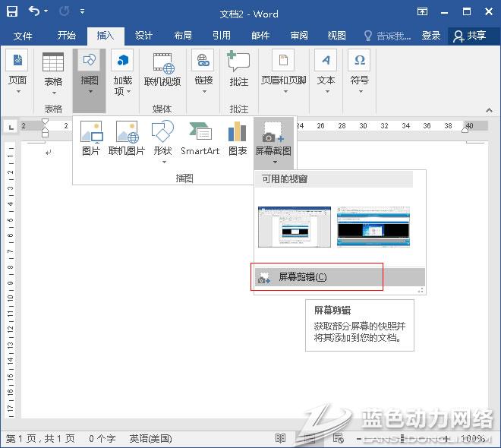Screen dimensions: 501x448
Task: Choose the second available window thumbnail
Action: 373,226
